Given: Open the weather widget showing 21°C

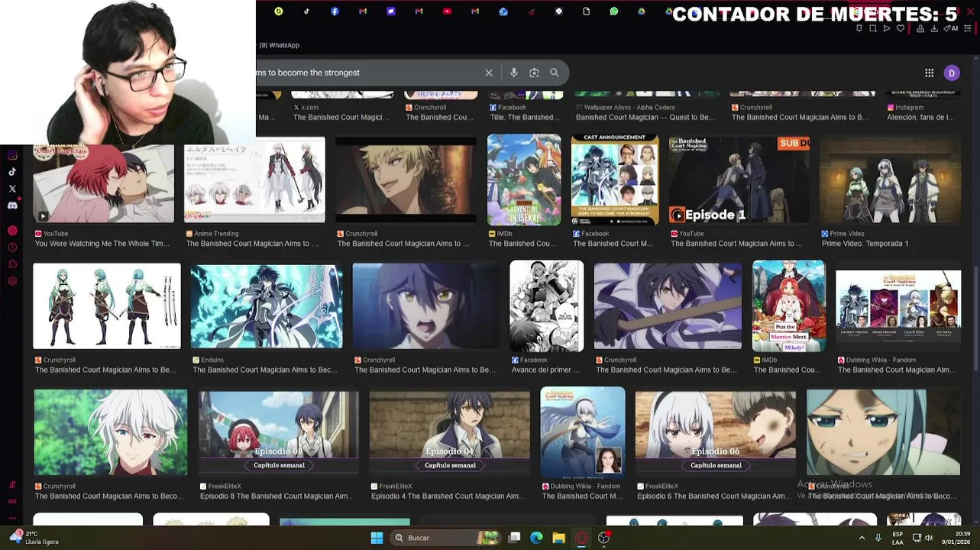Looking at the screenshot, I should pos(34,538).
